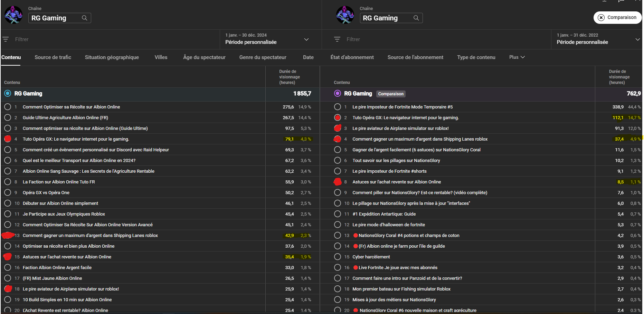644x314 pixels.
Task: Toggle circle for Le pire Imposteur de Fortnite #5
Action: pyautogui.click(x=338, y=107)
